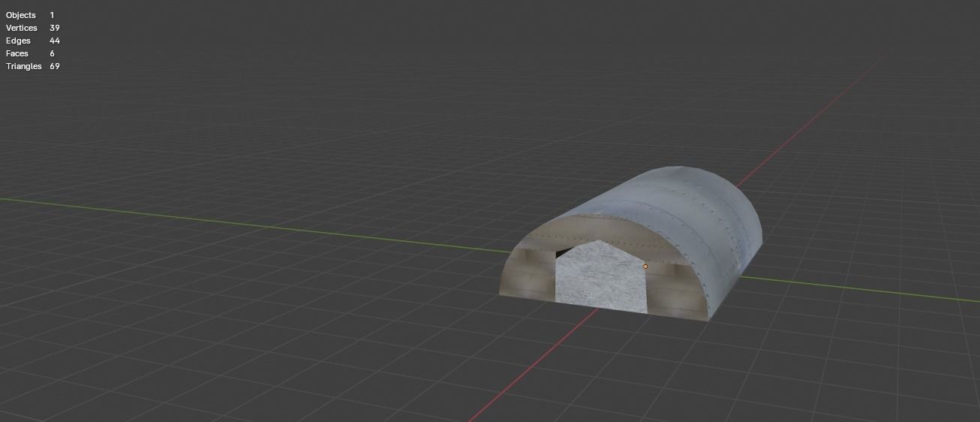Click the "Objects" statistics label

click(21, 15)
